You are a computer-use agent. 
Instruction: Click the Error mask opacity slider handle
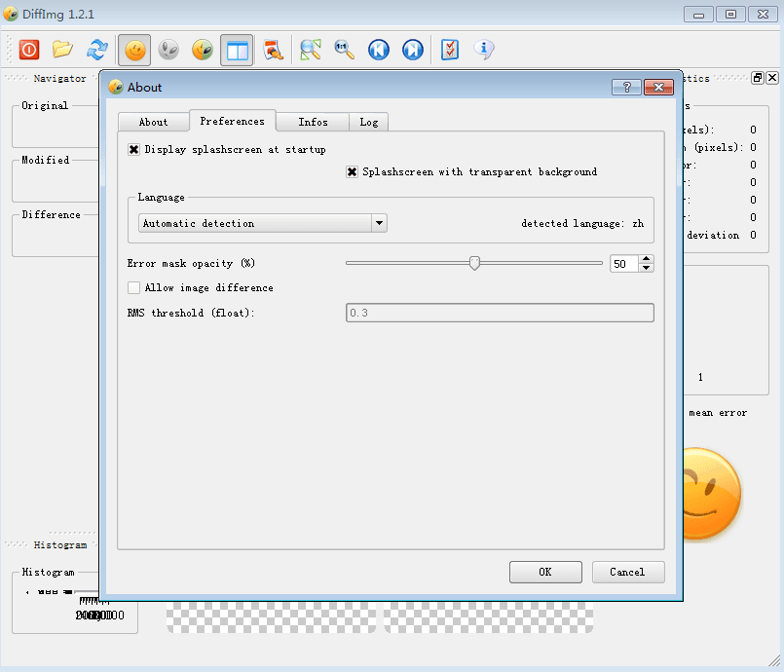(474, 263)
